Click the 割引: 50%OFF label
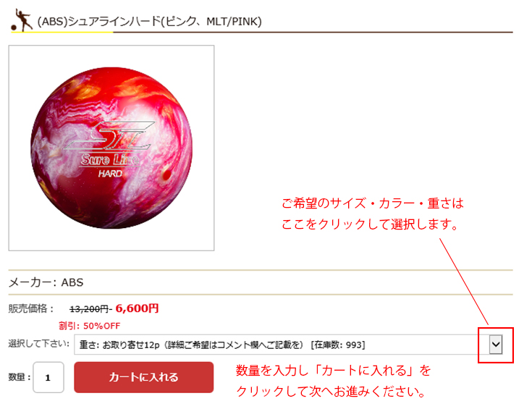The image size is (532, 409). pos(90,326)
